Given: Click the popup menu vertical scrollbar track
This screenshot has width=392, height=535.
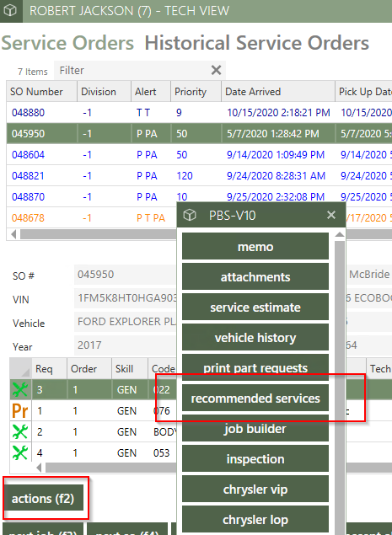Looking at the screenshot, I should [x=340, y=388].
